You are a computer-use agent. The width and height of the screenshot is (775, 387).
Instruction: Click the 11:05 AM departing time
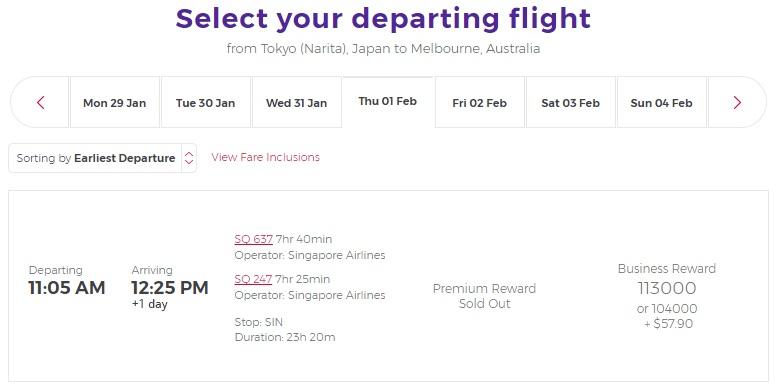click(67, 288)
